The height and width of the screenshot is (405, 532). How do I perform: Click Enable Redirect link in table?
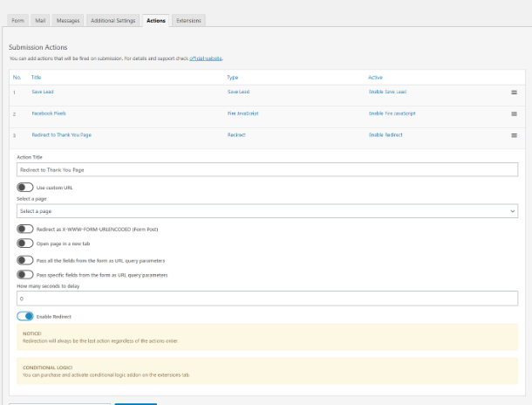385,134
